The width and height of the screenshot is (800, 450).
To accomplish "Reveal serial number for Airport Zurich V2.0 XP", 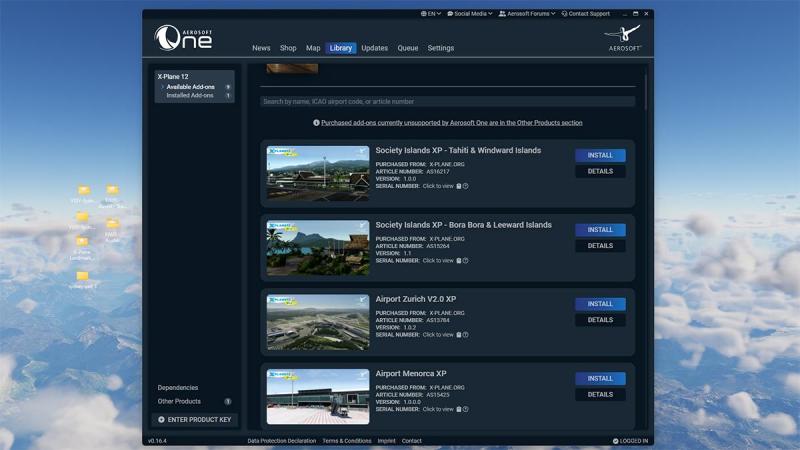I will [438, 335].
